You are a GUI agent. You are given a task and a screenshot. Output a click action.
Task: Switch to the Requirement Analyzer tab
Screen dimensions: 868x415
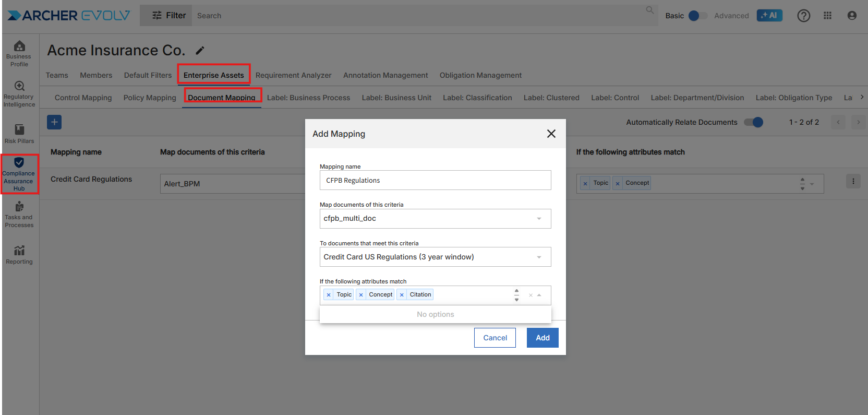pos(293,75)
